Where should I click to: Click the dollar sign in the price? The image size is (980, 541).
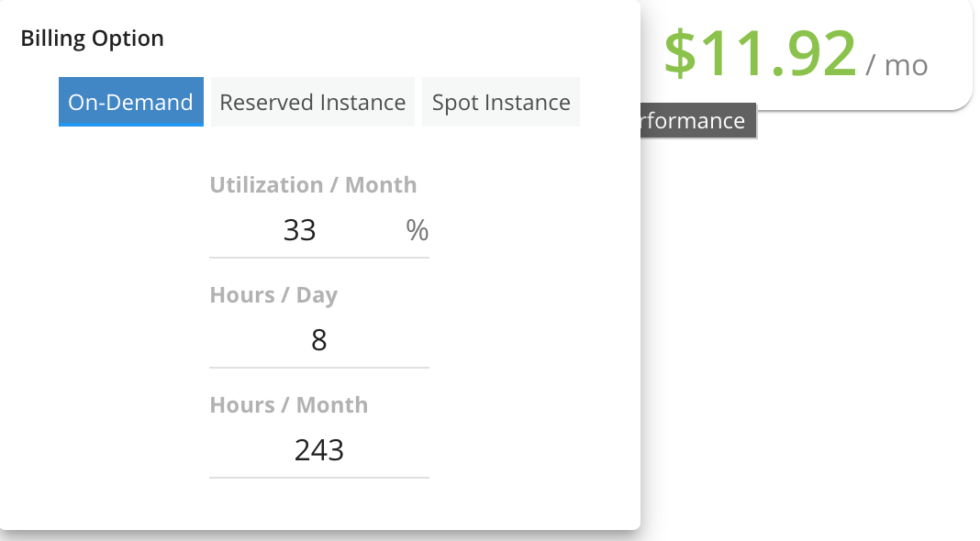pyautogui.click(x=680, y=54)
